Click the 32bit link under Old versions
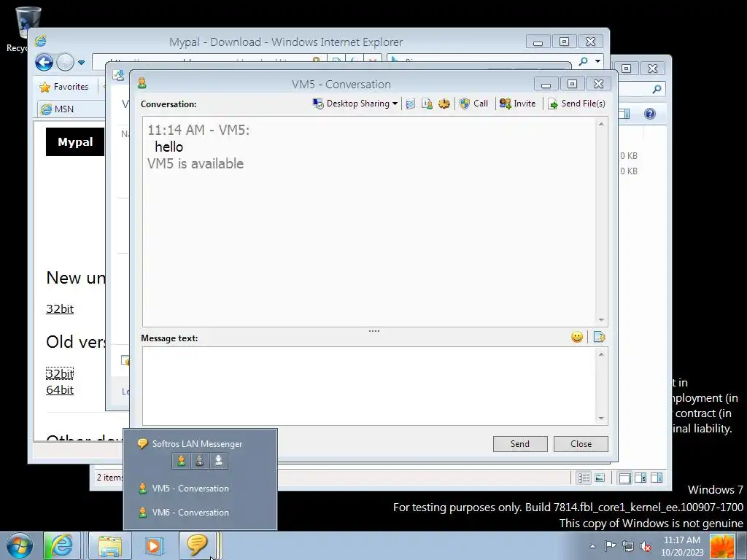This screenshot has height=560, width=747. [60, 373]
